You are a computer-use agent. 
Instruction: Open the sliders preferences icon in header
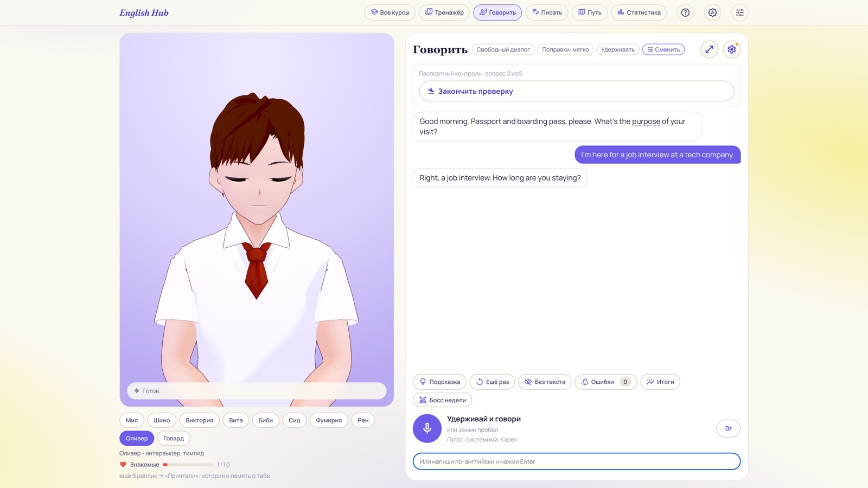tap(739, 12)
